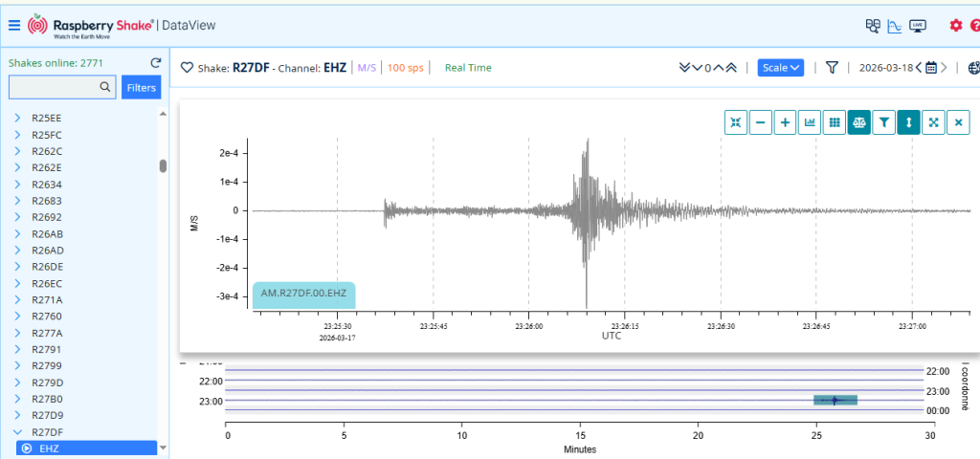Screen dimensions: 980x459
Task: Expand the R2760 station tree node
Action: (x=18, y=316)
